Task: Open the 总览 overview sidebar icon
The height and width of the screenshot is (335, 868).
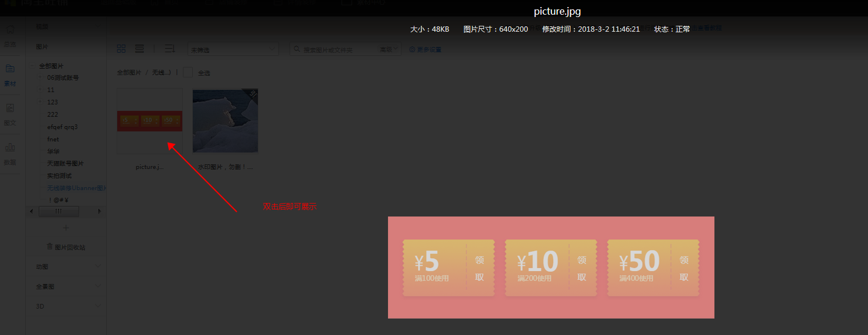Action: pyautogui.click(x=11, y=30)
